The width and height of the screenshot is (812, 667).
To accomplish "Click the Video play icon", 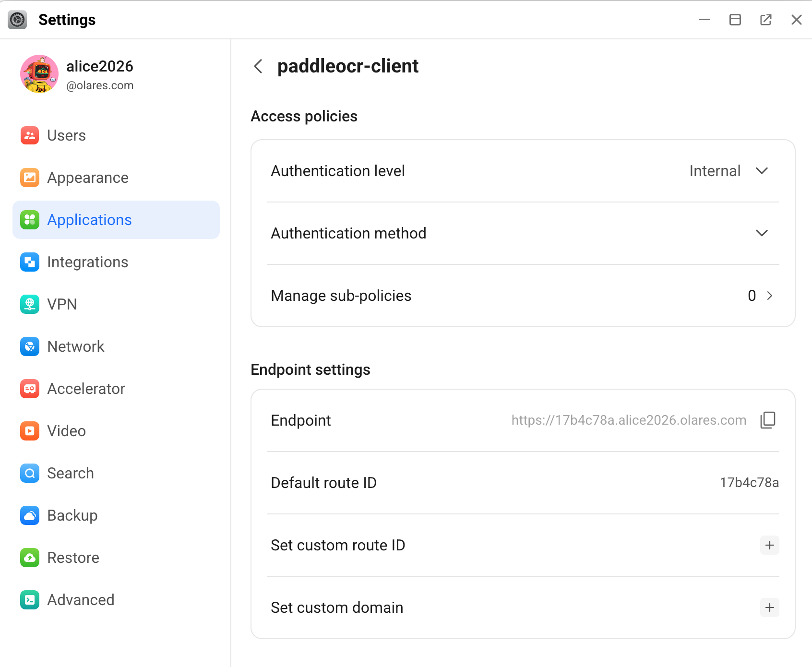I will point(30,431).
